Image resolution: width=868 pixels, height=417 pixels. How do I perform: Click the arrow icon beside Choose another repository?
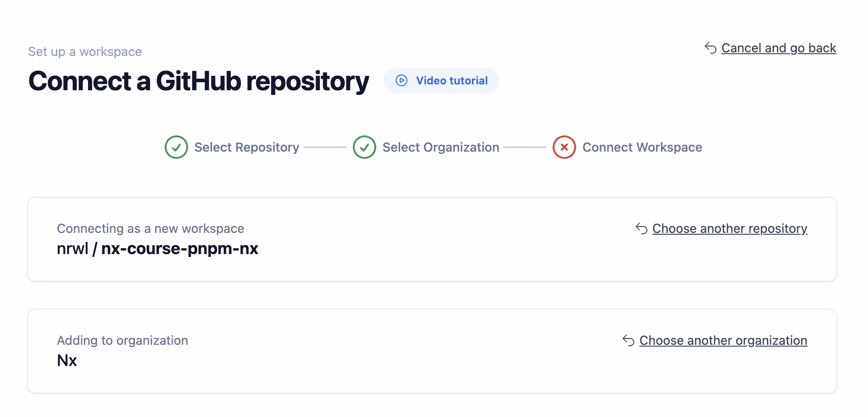pyautogui.click(x=642, y=228)
